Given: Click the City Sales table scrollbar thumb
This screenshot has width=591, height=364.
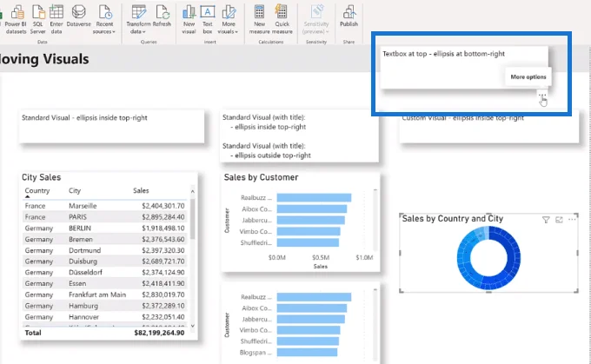Looking at the screenshot, I should 193,219.
